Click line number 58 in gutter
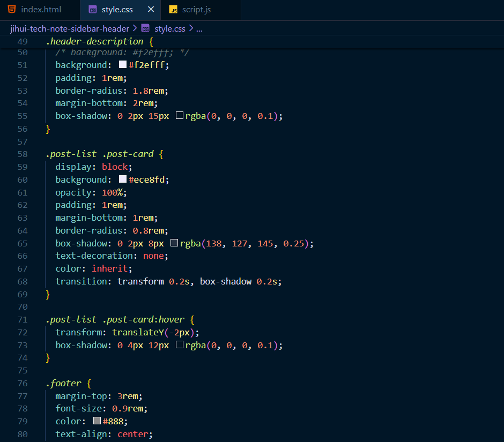 click(x=23, y=154)
